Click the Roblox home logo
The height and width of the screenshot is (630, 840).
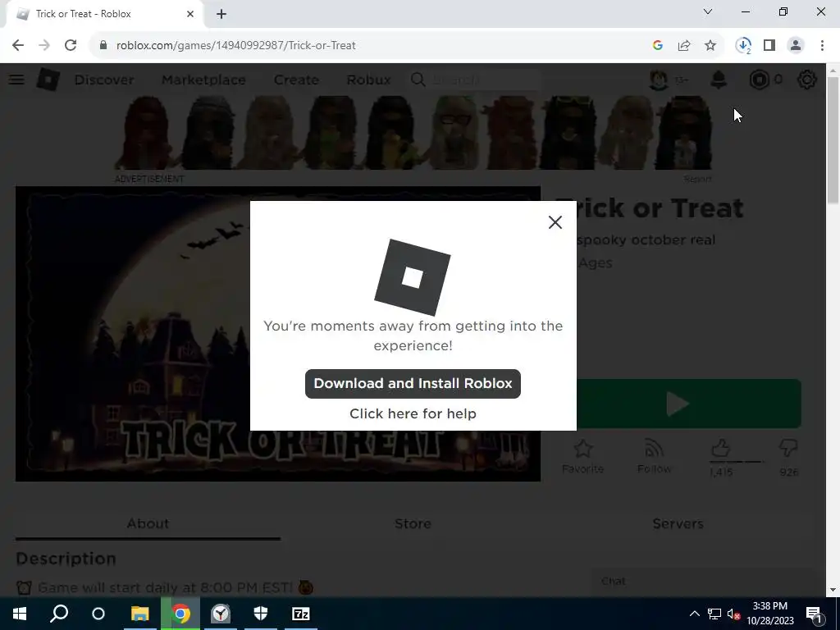click(48, 80)
